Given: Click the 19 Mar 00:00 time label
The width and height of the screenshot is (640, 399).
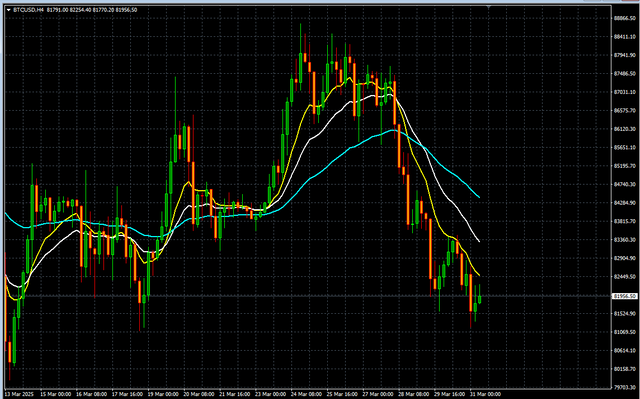Looking at the screenshot, I should (x=163, y=395).
